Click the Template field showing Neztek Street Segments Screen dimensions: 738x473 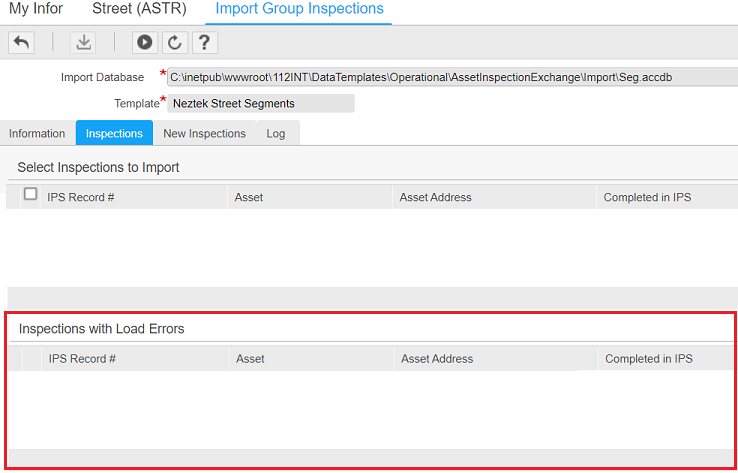click(260, 103)
